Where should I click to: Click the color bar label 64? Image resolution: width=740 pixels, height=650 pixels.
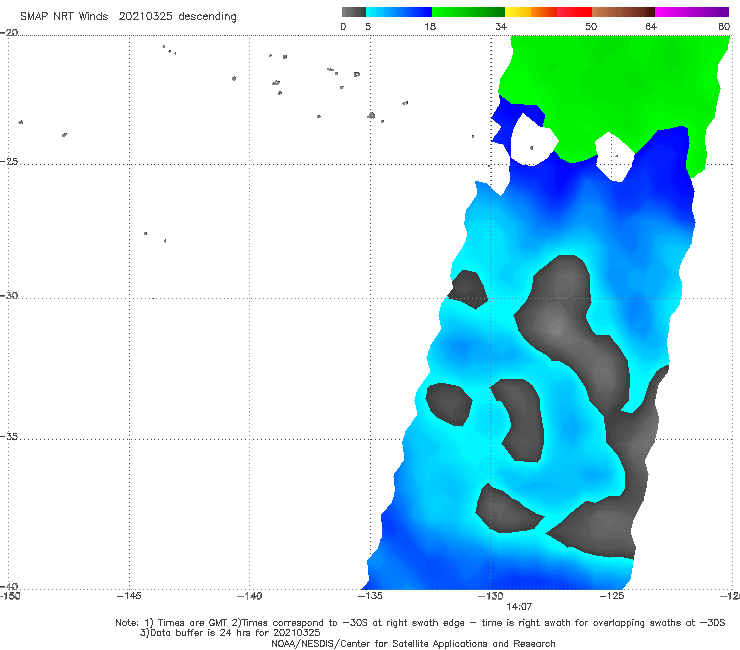click(651, 26)
